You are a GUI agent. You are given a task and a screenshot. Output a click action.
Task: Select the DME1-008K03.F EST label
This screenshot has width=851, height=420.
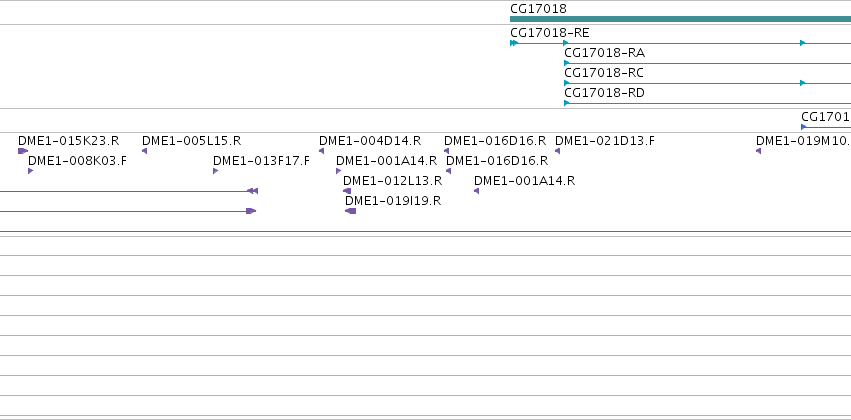pyautogui.click(x=77, y=161)
